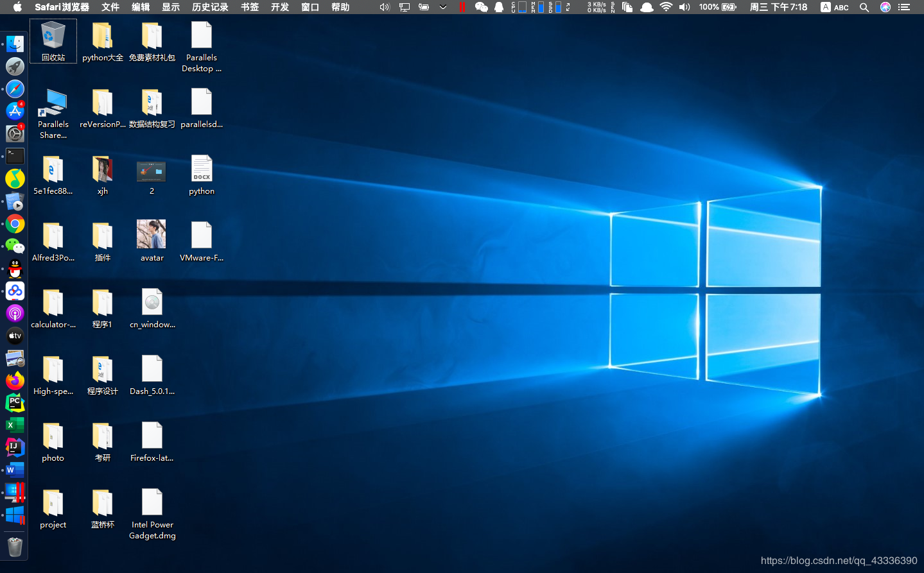Launch Microsoft Excel from the dock
Viewport: 924px width, 573px height.
(15, 425)
